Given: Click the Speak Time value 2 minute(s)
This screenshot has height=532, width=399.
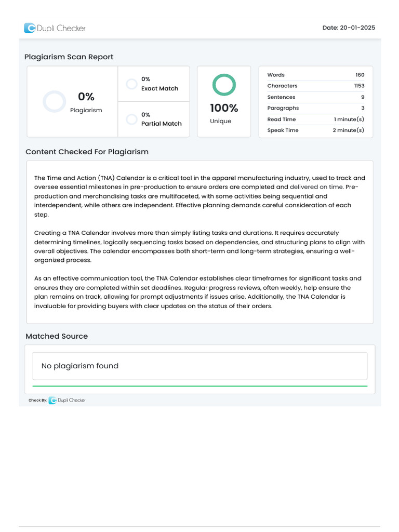Looking at the screenshot, I should (349, 130).
